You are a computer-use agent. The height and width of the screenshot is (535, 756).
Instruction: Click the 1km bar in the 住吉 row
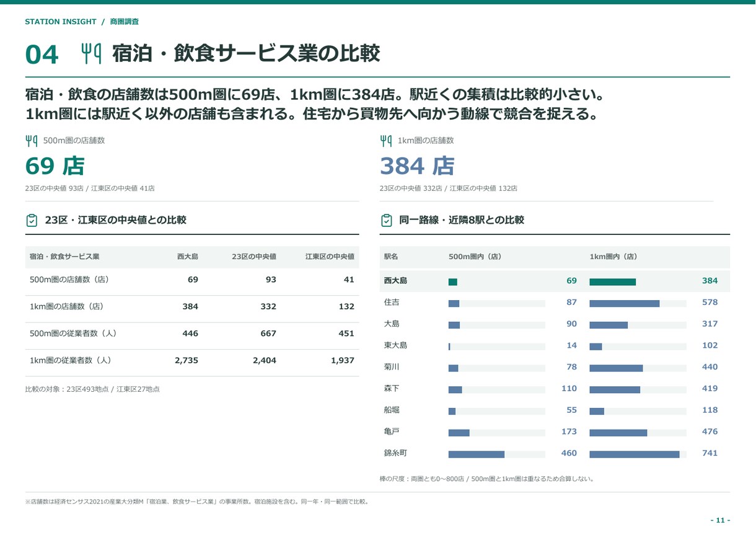[x=625, y=304]
